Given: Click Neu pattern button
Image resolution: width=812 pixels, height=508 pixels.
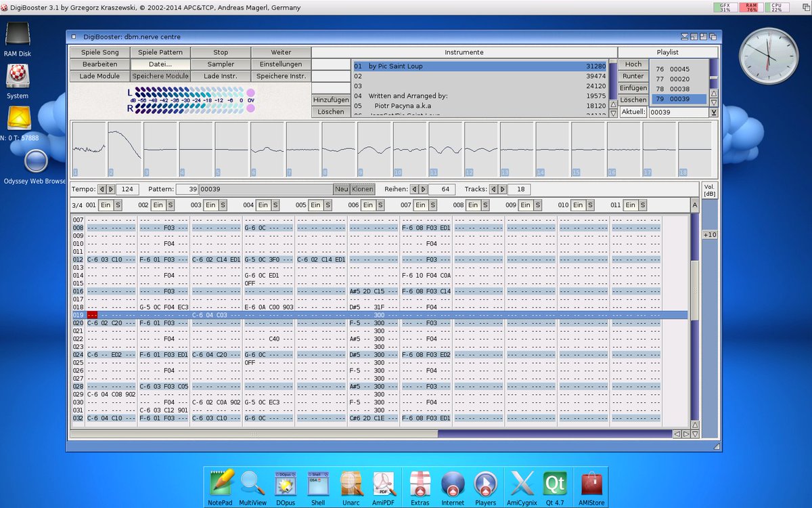Looking at the screenshot, I should [x=341, y=190].
